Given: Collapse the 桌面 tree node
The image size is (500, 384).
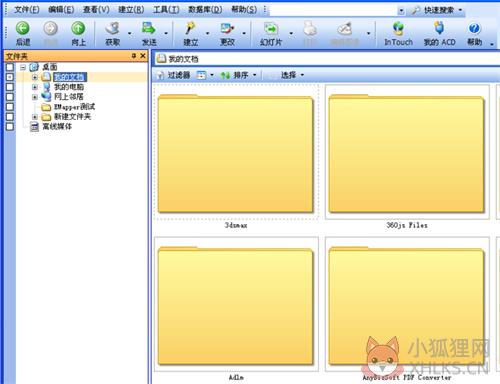Looking at the screenshot, I should tap(23, 67).
